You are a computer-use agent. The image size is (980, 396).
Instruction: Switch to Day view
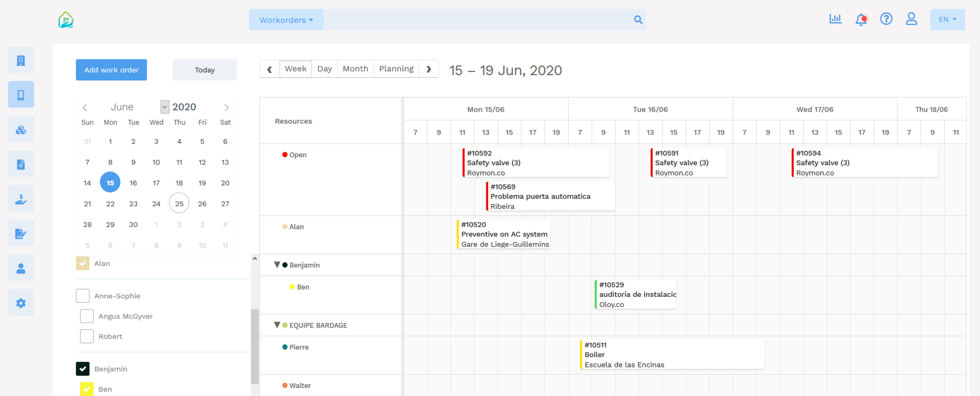324,69
